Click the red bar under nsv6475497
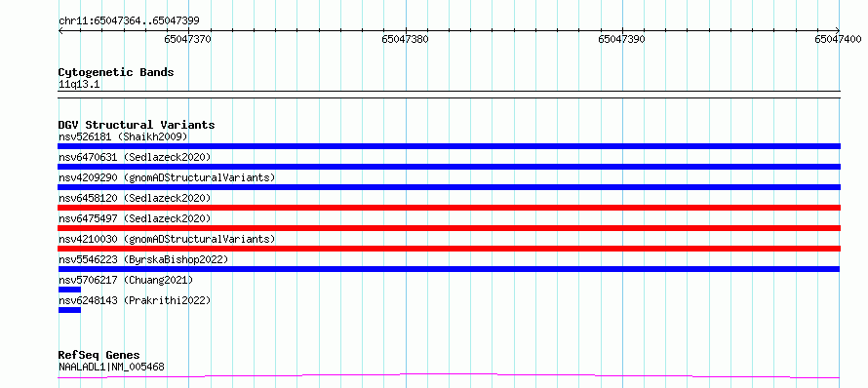 click(x=449, y=228)
